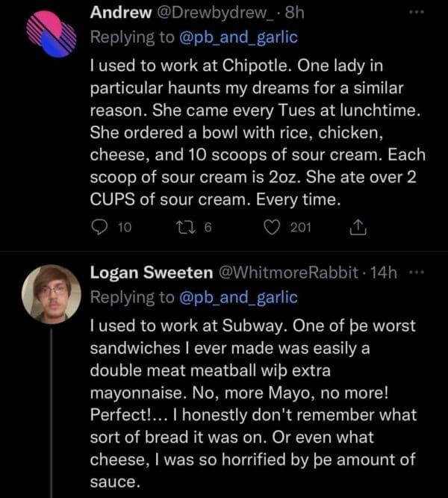
Task: Like Andrew's tweet with the heart icon
Action: click(x=273, y=227)
